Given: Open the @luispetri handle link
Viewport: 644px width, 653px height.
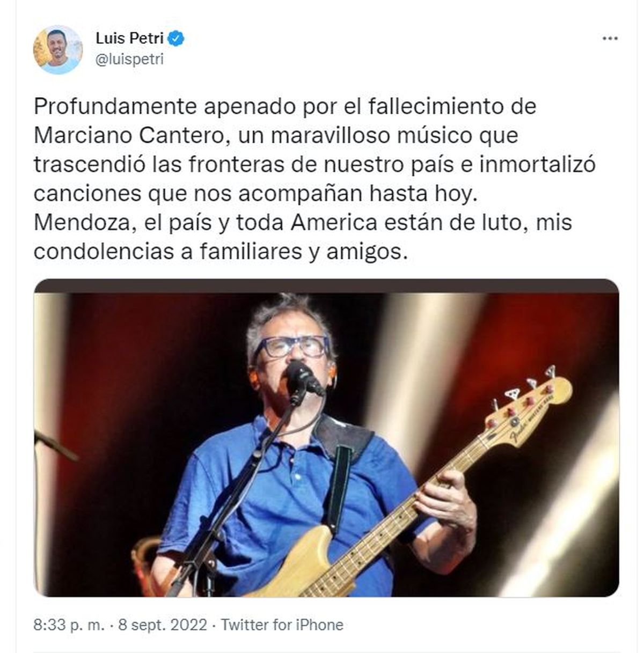Looking at the screenshot, I should point(129,60).
